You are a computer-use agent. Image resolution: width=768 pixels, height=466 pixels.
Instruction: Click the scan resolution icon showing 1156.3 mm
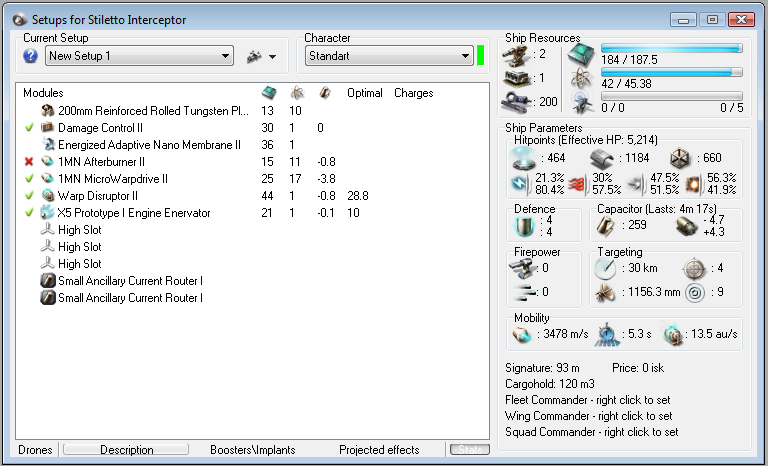click(x=605, y=293)
